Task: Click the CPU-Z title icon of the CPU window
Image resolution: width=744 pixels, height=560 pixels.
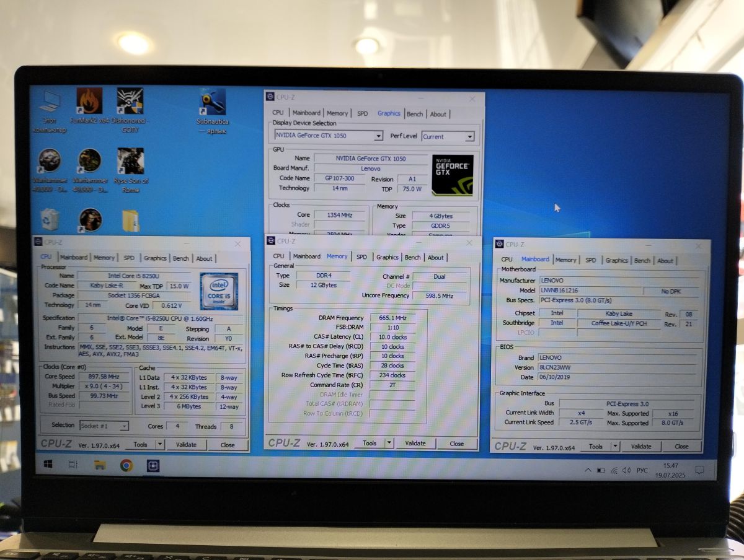Action: tap(38, 243)
